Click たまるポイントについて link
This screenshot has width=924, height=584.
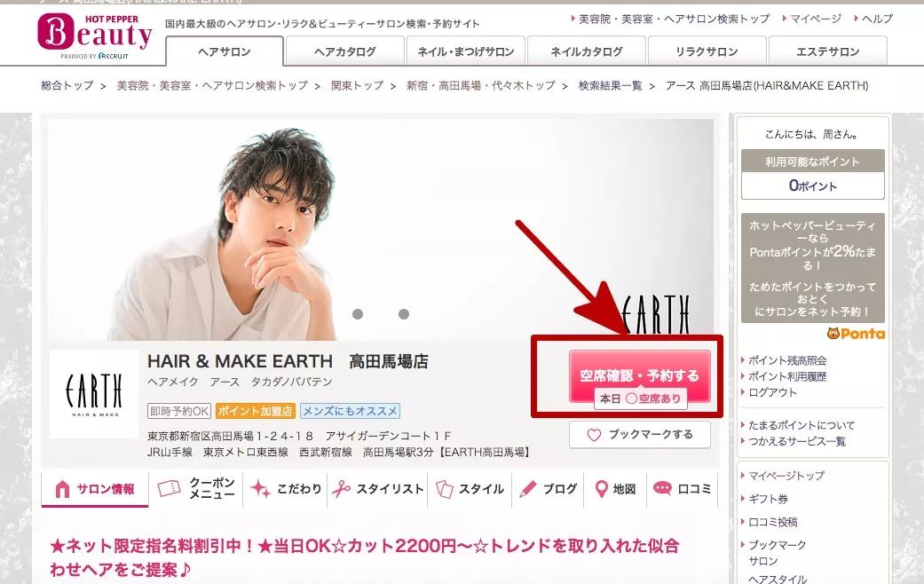point(802,425)
